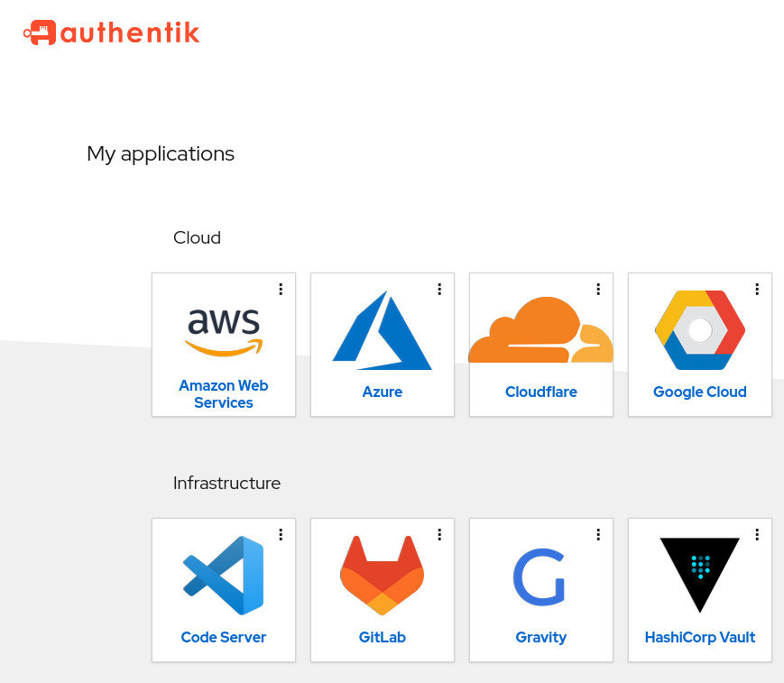The image size is (784, 683).
Task: Open the Code Server VS Code icon
Action: [224, 576]
